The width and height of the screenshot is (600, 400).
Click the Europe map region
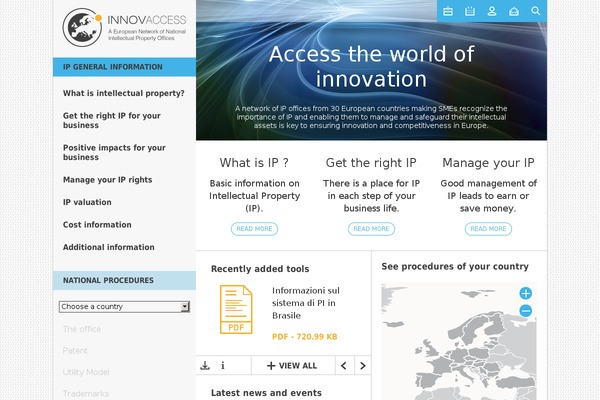(x=459, y=341)
